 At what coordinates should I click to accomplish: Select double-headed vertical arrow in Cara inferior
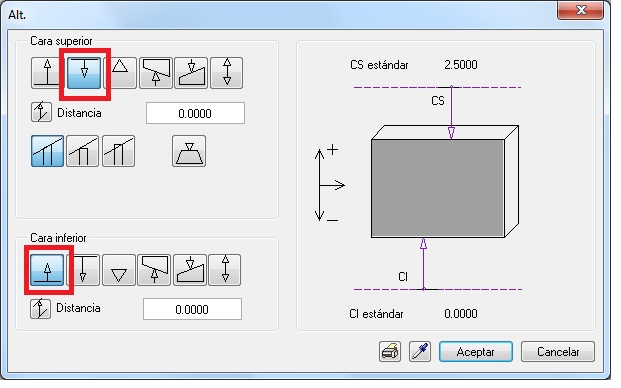[225, 270]
